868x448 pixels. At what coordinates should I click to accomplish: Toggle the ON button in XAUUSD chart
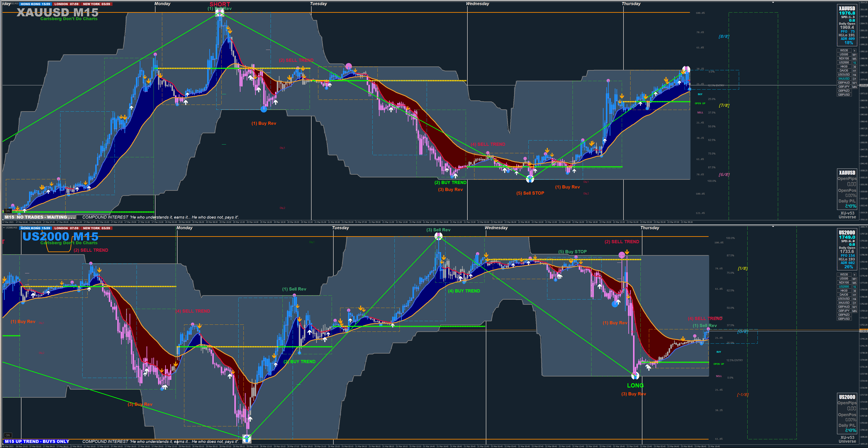click(8, 211)
